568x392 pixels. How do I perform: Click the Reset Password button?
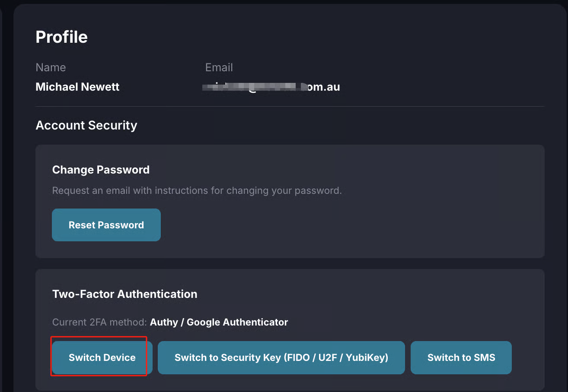(x=106, y=225)
